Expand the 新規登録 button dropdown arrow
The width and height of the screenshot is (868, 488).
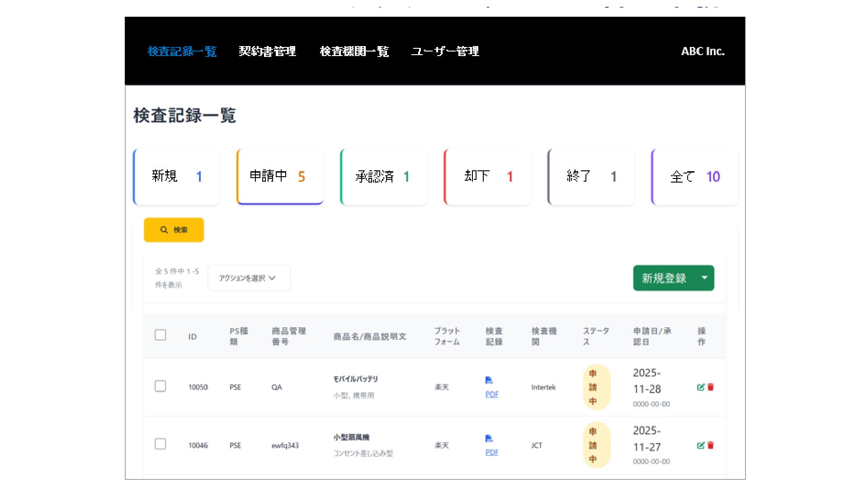tap(704, 278)
